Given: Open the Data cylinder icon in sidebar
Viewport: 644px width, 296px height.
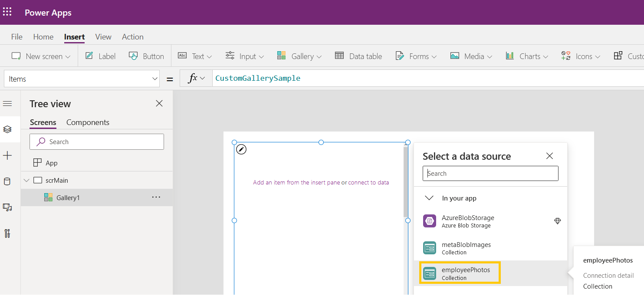Looking at the screenshot, I should tap(7, 181).
